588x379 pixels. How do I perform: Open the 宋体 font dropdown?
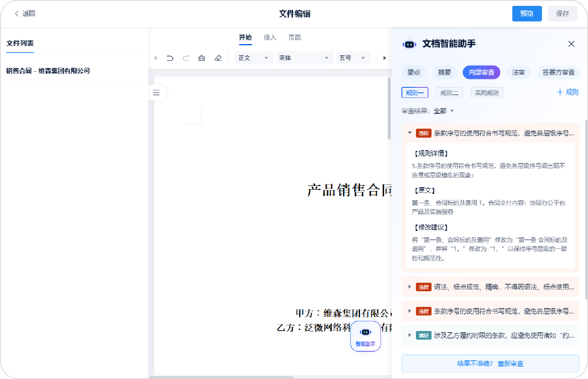click(304, 58)
